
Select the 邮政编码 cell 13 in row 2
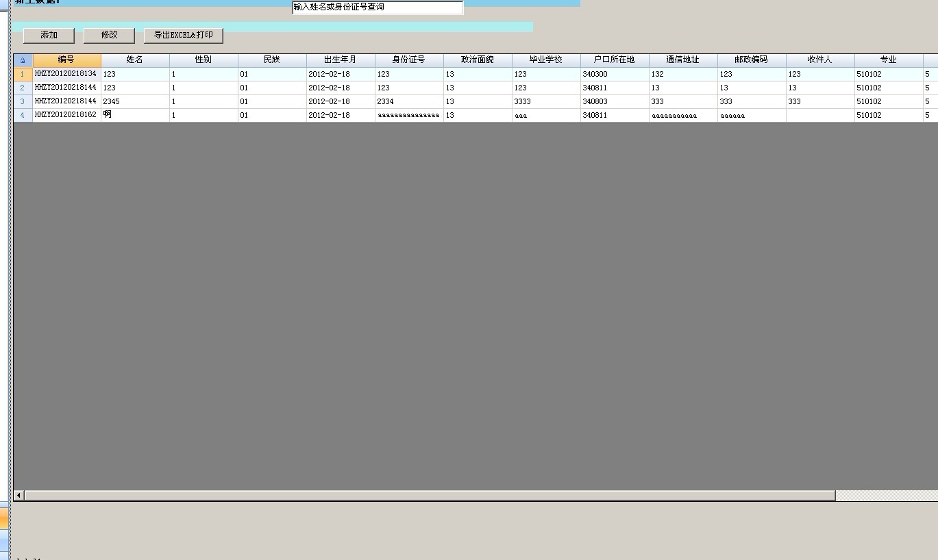752,88
